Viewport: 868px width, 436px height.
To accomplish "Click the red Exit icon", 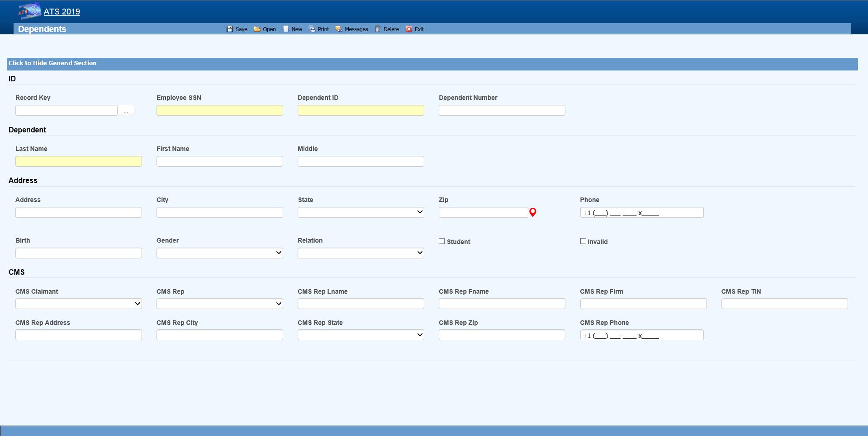I will click(409, 29).
